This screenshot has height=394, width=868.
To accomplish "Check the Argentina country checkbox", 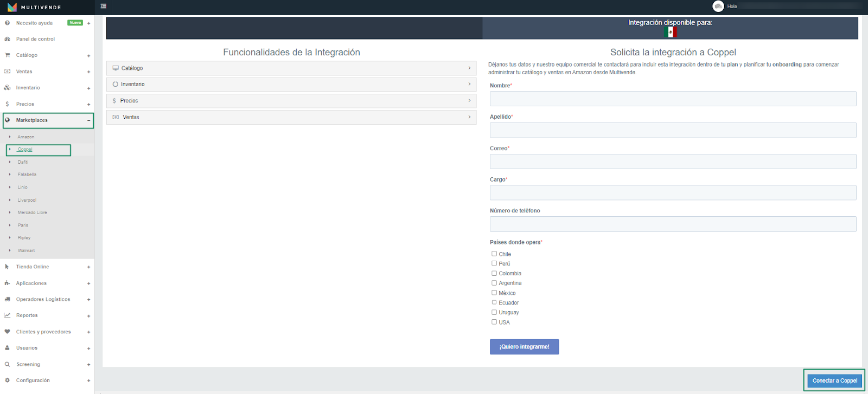I will (494, 283).
